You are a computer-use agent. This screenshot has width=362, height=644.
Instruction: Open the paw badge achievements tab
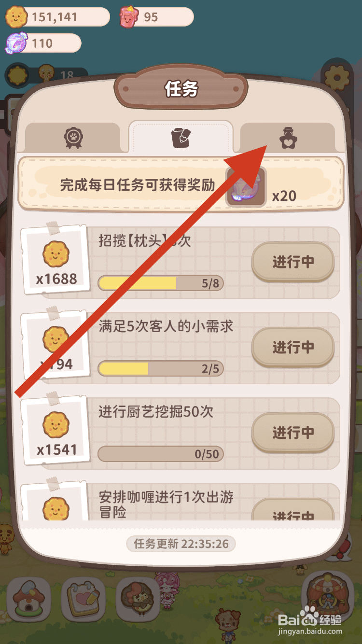click(x=72, y=138)
